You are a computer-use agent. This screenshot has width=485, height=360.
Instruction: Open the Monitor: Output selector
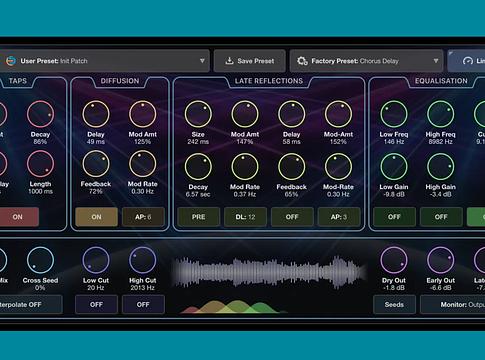[x=453, y=304]
